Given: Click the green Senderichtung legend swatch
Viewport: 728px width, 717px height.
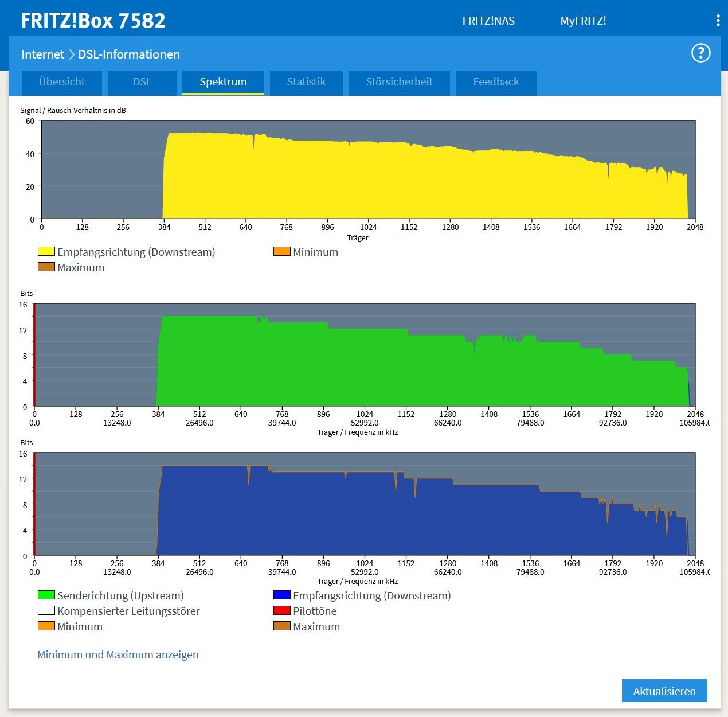Looking at the screenshot, I should point(46,595).
